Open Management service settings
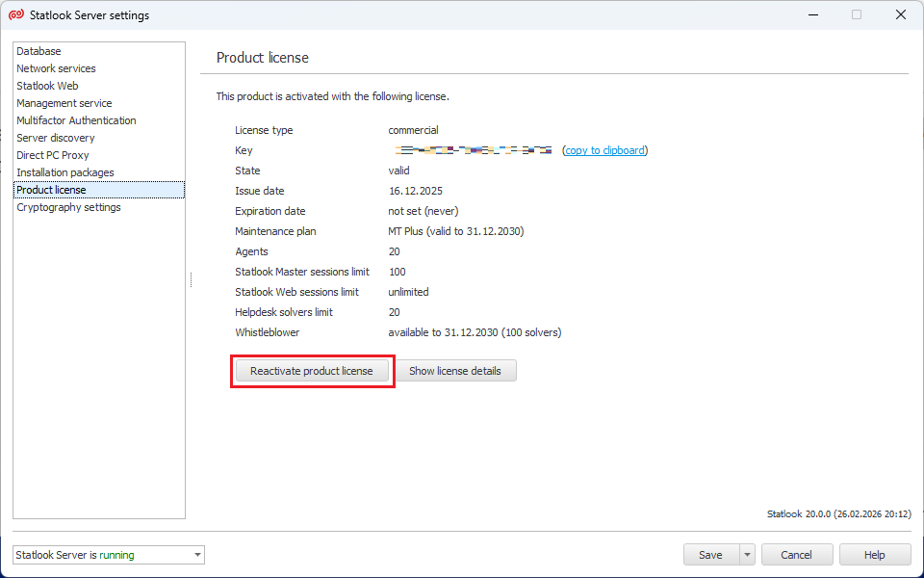Image resolution: width=924 pixels, height=578 pixels. click(x=64, y=103)
